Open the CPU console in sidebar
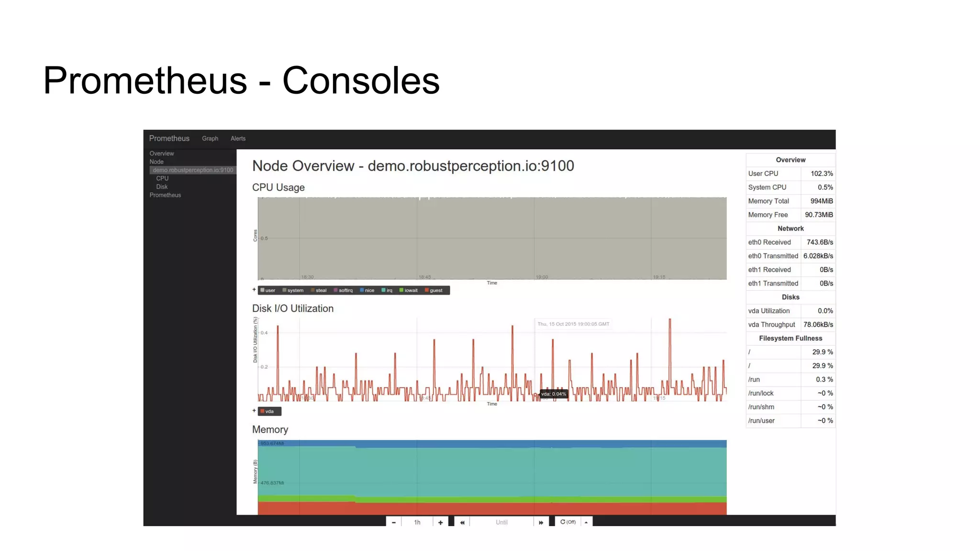This screenshot has width=980, height=551. point(162,178)
